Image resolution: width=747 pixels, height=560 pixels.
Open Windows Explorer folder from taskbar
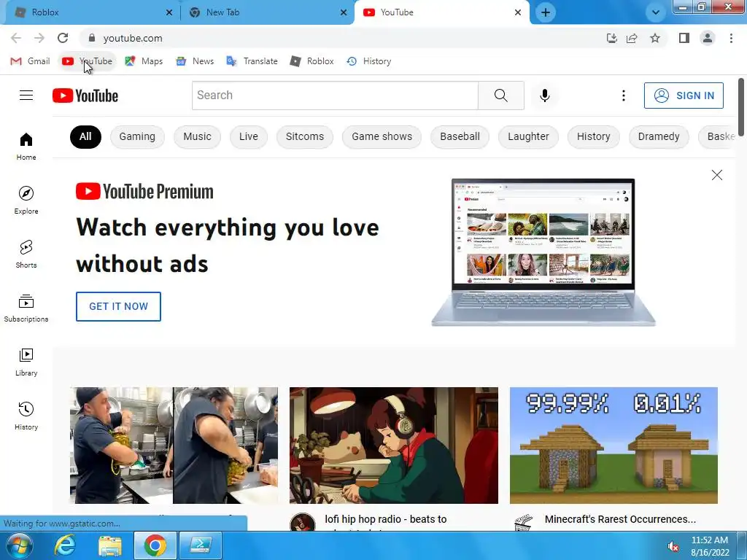pos(110,545)
